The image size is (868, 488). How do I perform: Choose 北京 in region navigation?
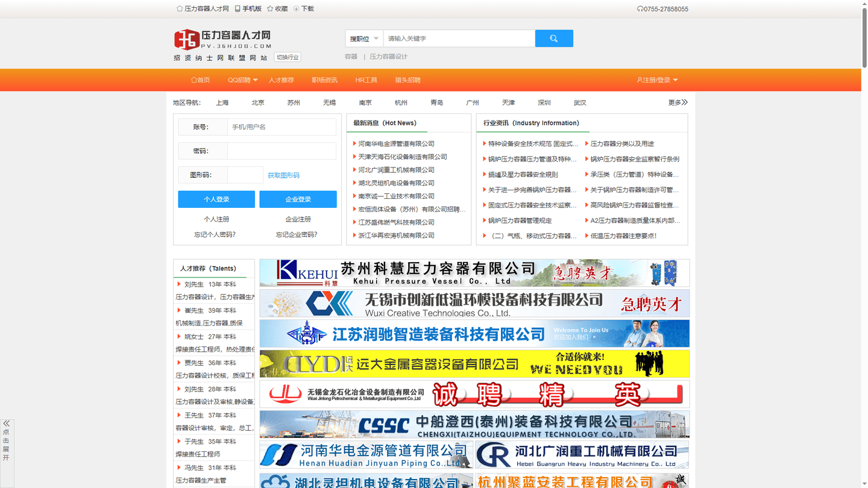point(258,103)
